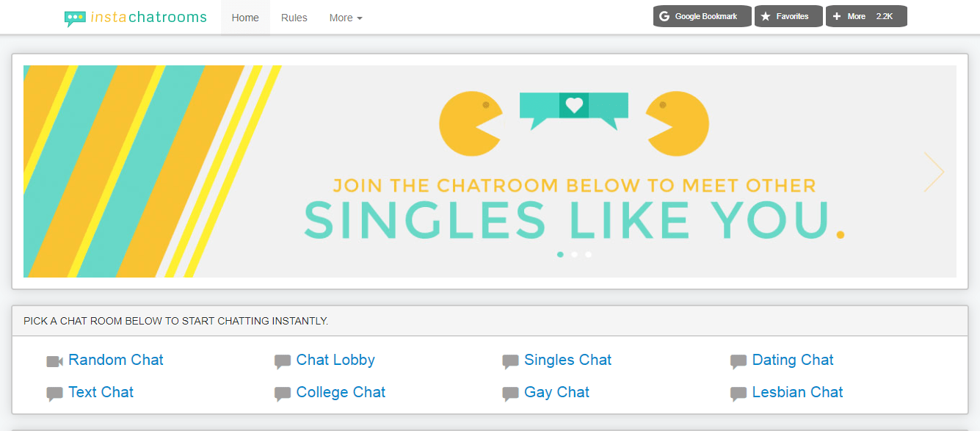Open the College Chat link
980x431 pixels.
(x=341, y=392)
